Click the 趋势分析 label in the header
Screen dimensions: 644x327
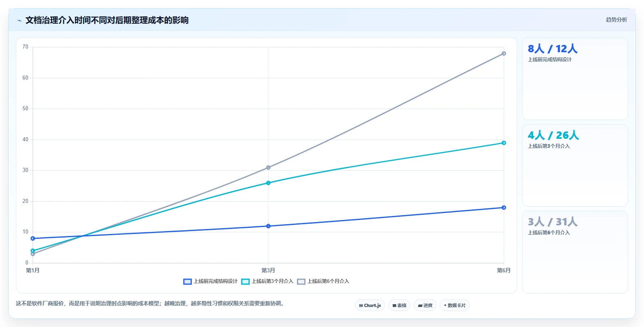[616, 20]
